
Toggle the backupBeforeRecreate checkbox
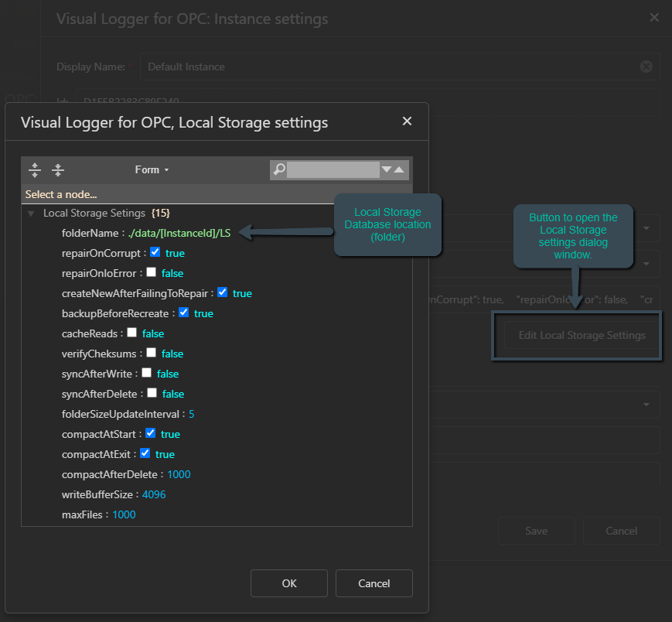(x=183, y=313)
